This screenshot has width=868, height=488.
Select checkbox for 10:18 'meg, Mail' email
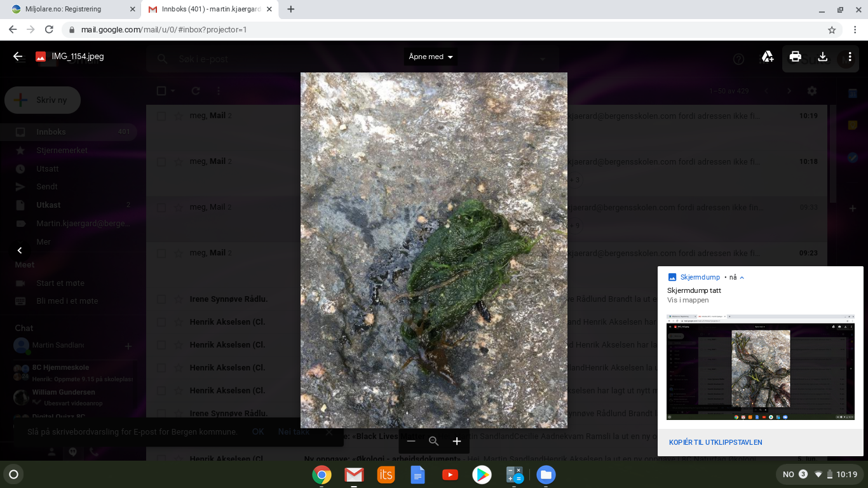click(161, 162)
